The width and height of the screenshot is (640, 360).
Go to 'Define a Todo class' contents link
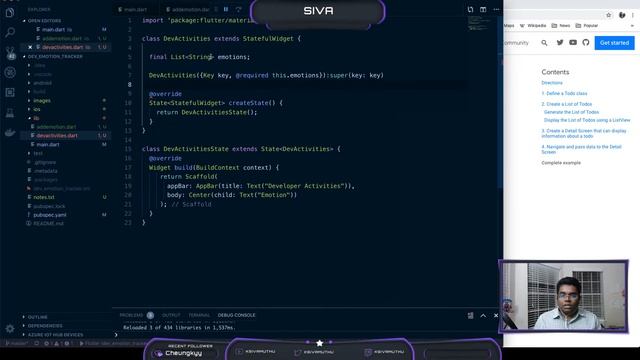564,93
